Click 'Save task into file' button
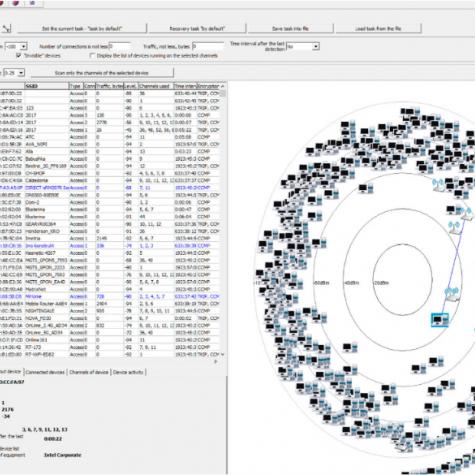 pyautogui.click(x=290, y=29)
